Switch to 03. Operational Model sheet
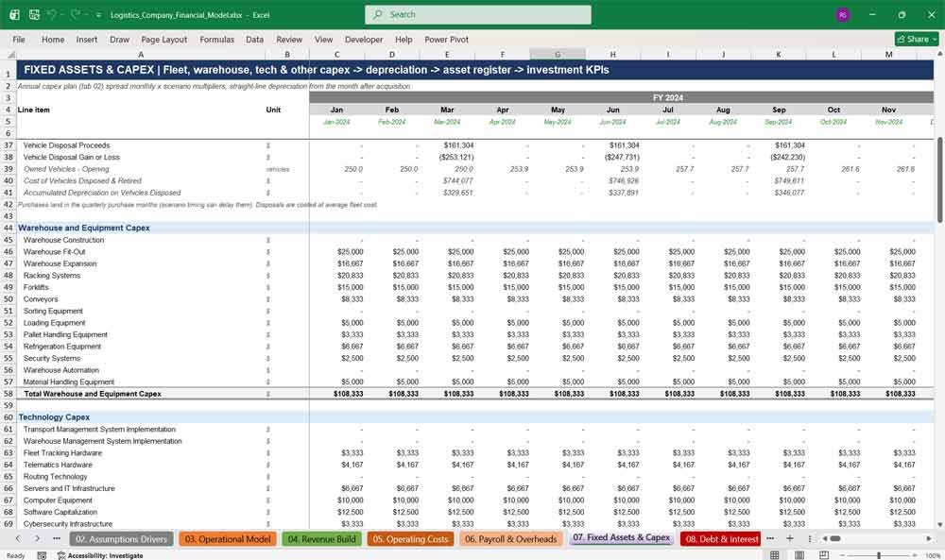Screen dimensions: 945x560 coord(227,539)
